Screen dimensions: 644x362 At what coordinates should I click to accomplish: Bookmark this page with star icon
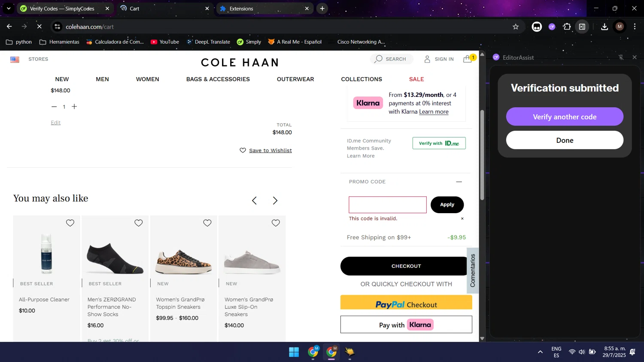coord(516,27)
